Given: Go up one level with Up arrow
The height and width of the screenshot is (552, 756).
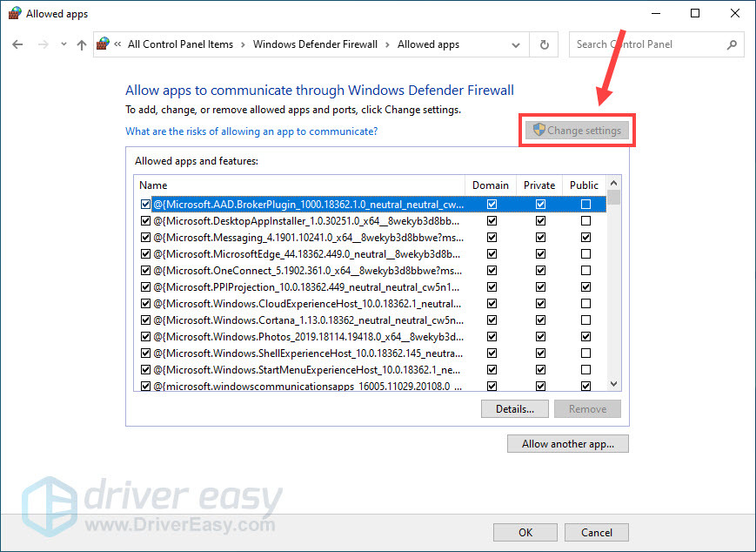Looking at the screenshot, I should click(82, 45).
